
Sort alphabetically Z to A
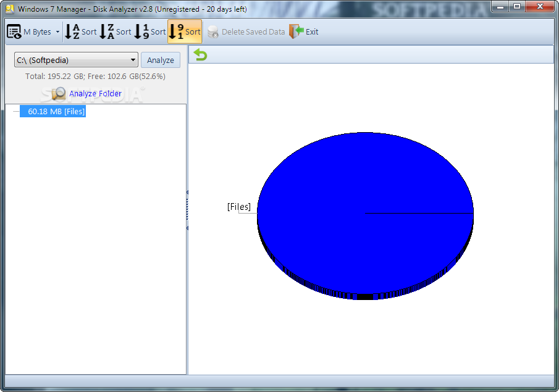(115, 31)
